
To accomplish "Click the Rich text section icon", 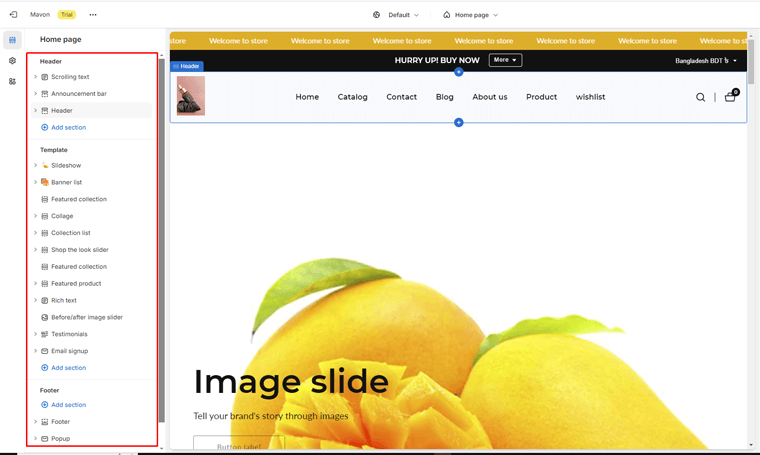I will 45,300.
